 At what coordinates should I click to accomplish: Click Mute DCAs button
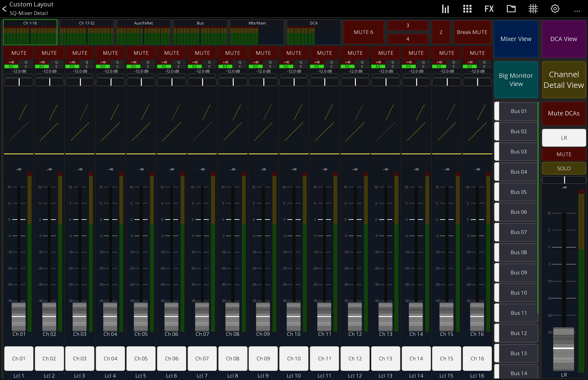(564, 113)
